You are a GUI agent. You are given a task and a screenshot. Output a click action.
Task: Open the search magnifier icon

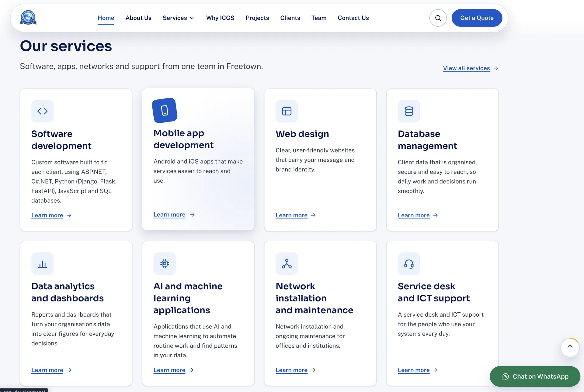coord(438,18)
